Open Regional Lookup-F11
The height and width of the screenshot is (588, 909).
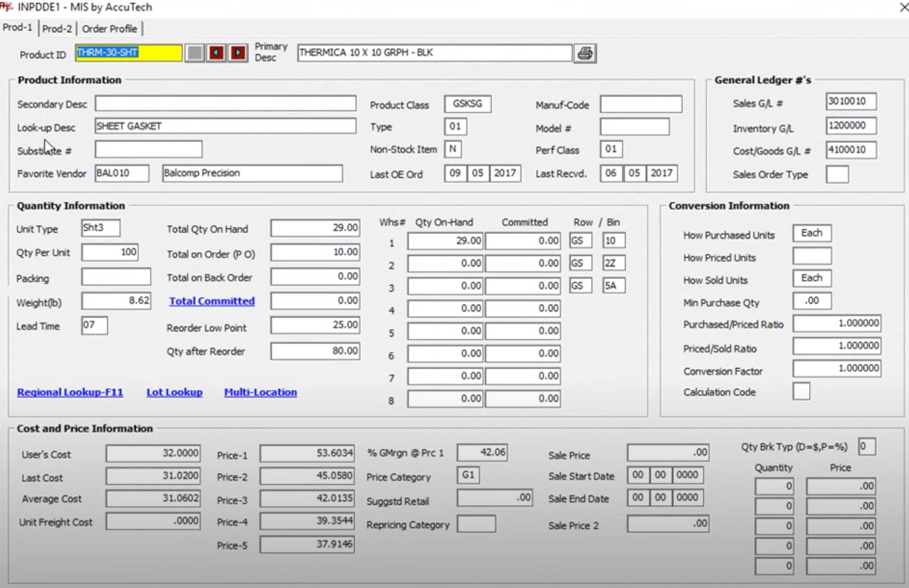pos(70,392)
